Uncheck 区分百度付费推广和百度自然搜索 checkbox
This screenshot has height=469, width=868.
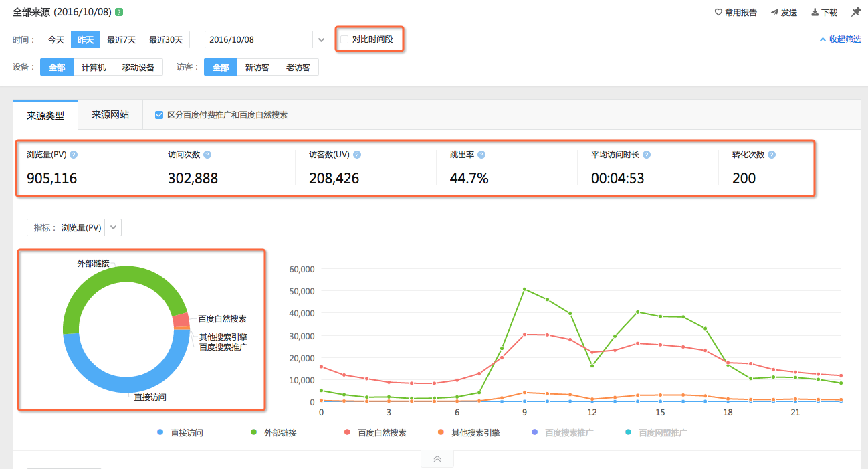(159, 115)
